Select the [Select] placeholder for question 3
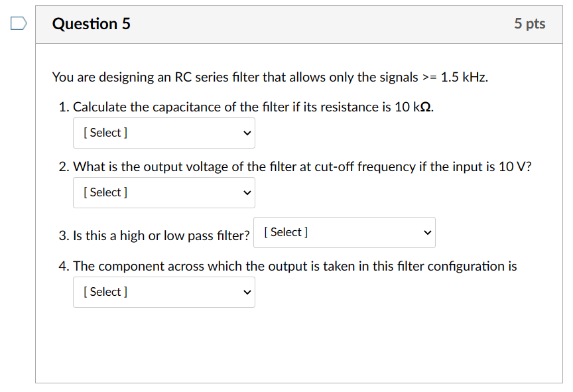This screenshot has height=392, width=573. tap(285, 231)
